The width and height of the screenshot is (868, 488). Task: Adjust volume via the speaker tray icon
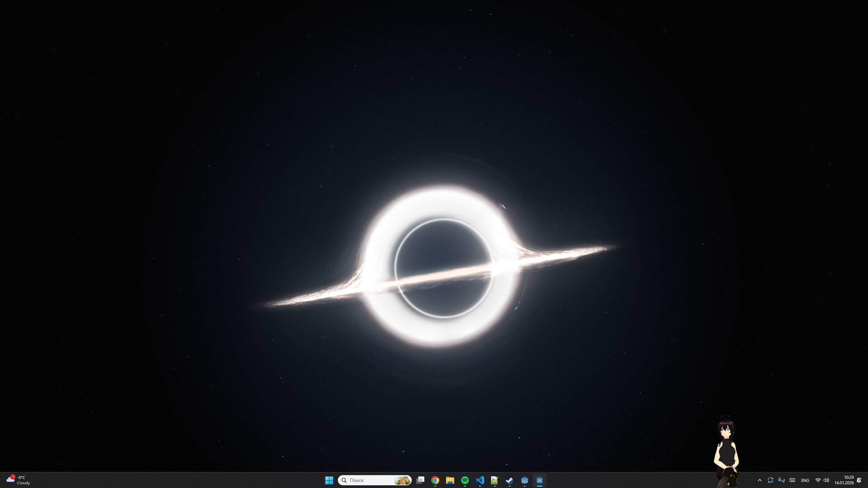point(826,480)
